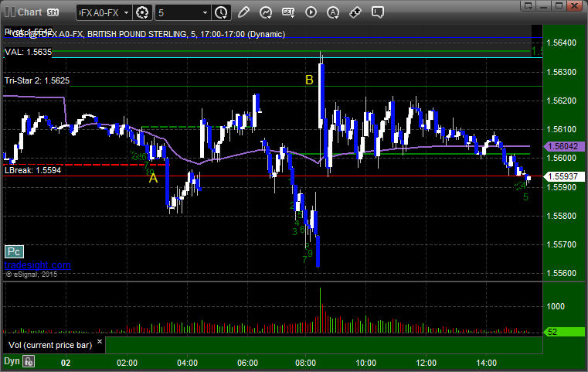Click the 1000 volume axis label

556,307
